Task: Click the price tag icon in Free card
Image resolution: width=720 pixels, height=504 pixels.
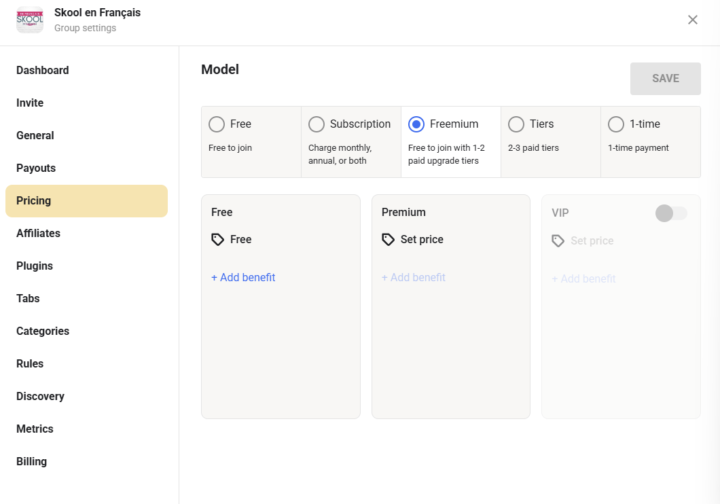Action: coord(218,240)
